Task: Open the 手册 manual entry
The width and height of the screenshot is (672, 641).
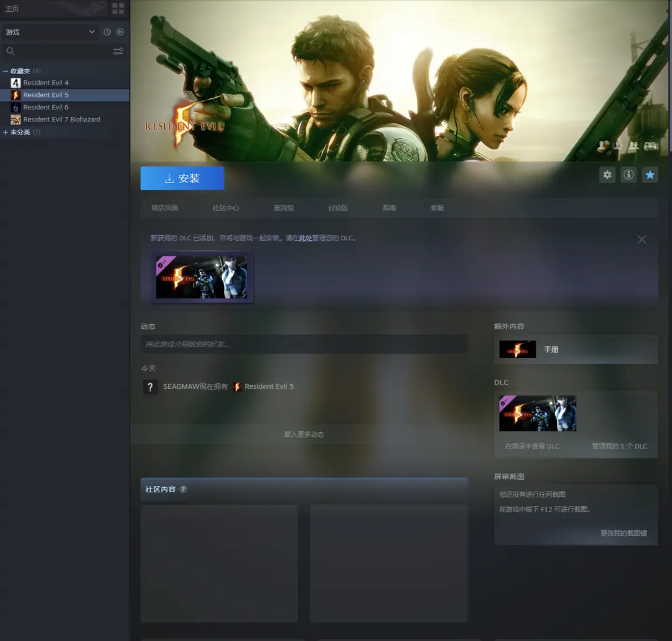Action: click(x=576, y=350)
